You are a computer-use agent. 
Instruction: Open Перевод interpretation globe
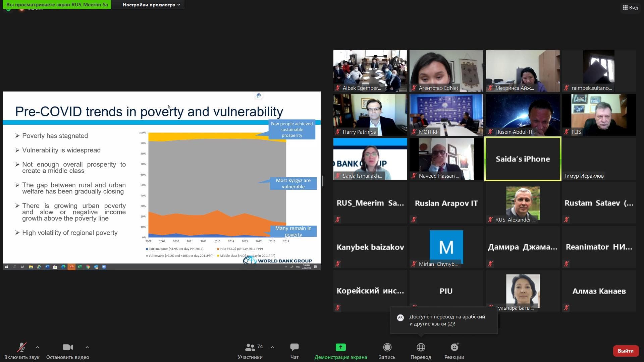click(421, 351)
